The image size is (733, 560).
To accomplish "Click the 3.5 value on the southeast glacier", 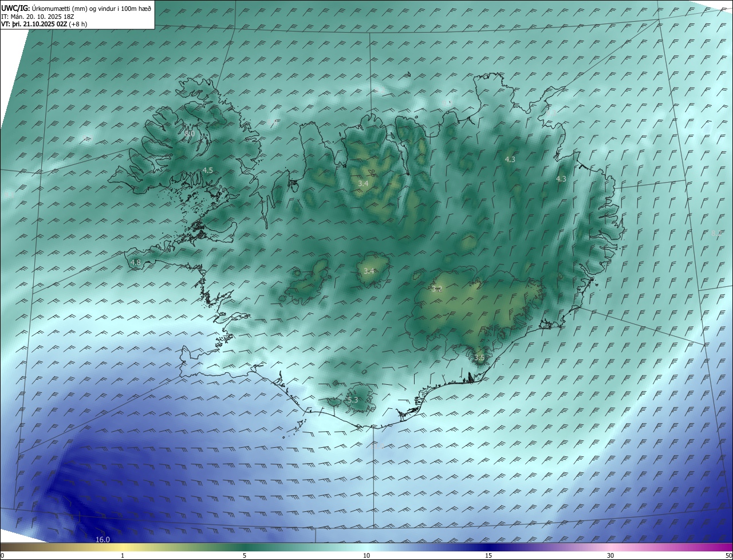I will 479,358.
